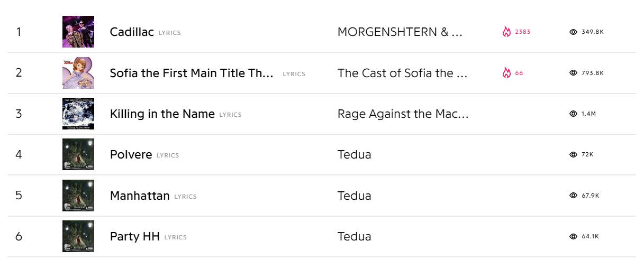
Task: Click the eye icon beside 64.1K views
Action: click(x=573, y=236)
